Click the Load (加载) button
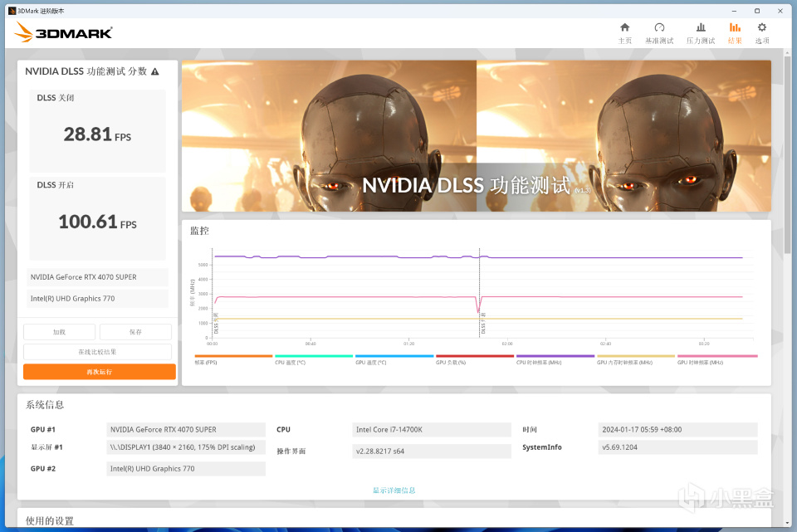797x532 pixels. click(x=59, y=332)
